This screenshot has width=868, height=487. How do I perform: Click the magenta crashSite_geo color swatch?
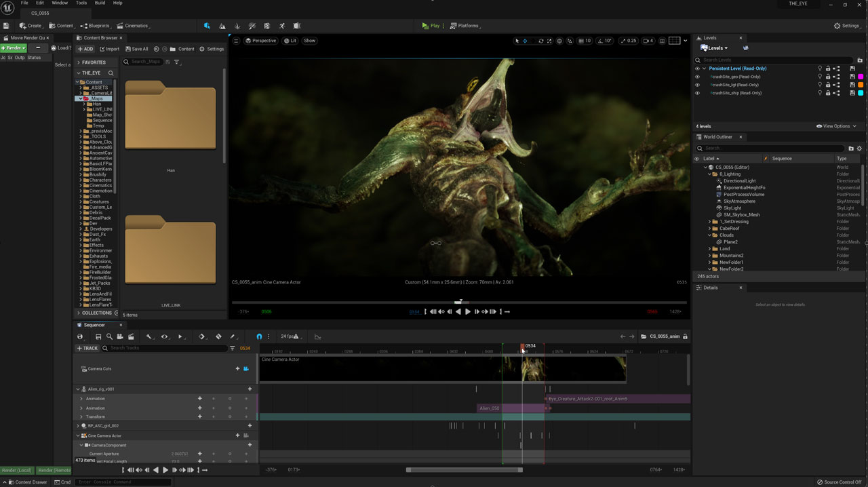pos(861,77)
